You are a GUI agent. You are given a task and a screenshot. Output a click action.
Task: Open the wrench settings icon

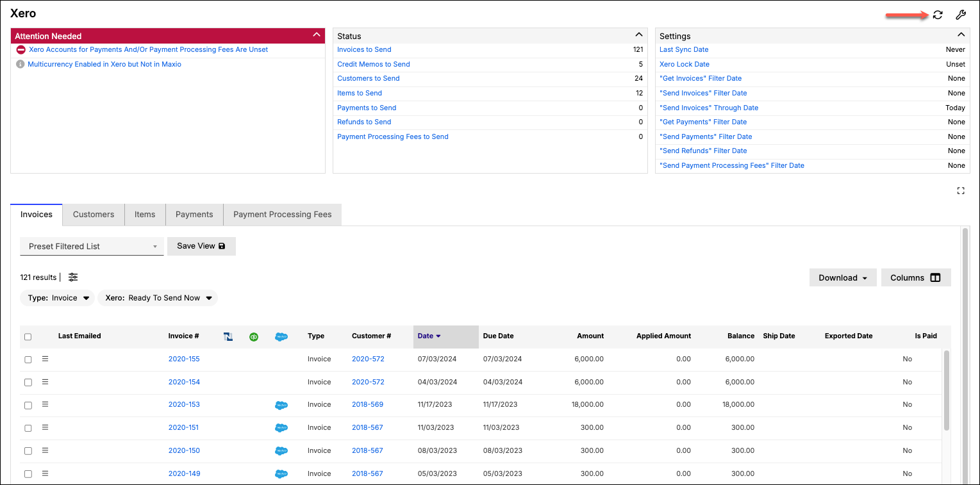(960, 15)
